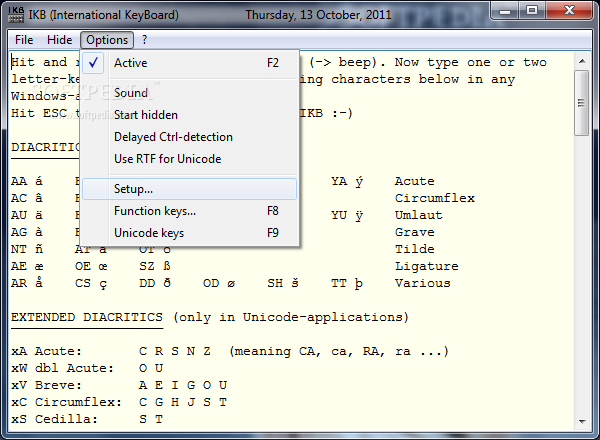Click the vertical scrollbar thumb

tap(582, 103)
